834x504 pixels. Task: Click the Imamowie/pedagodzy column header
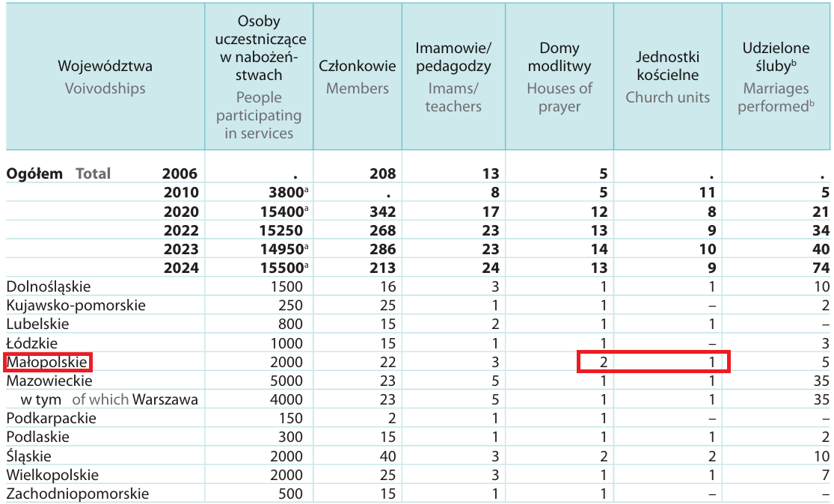coord(453,76)
